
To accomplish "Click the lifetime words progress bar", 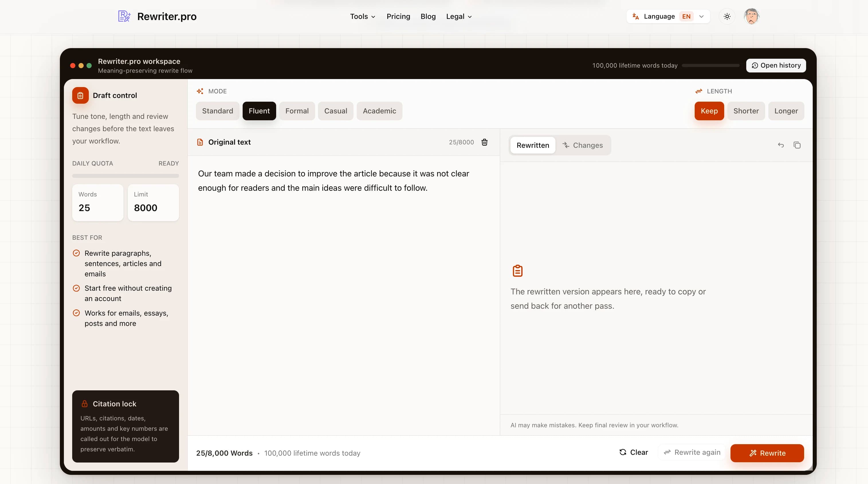I will coord(711,65).
